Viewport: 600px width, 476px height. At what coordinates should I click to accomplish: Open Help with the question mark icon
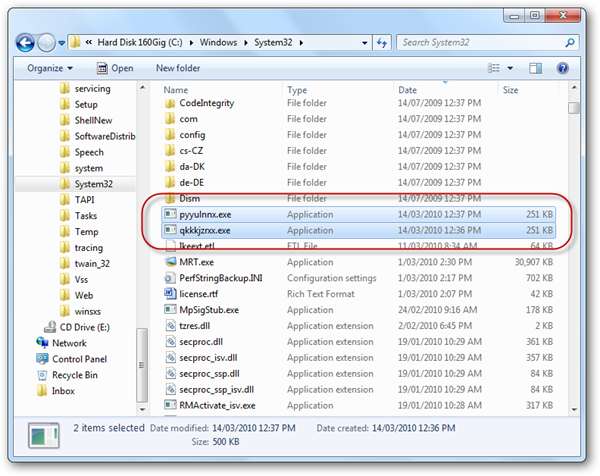[562, 68]
